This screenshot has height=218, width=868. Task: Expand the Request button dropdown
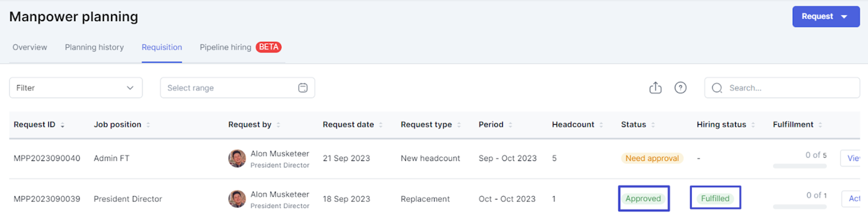(844, 17)
